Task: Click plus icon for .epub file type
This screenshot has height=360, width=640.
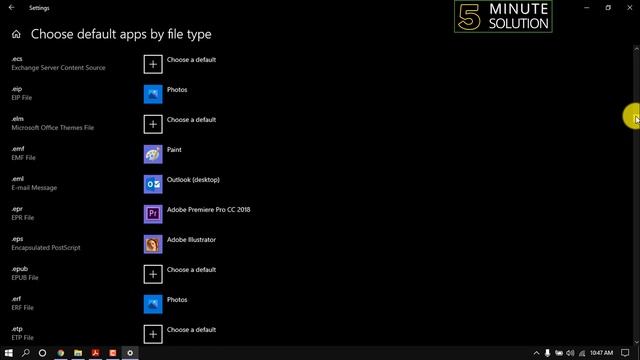Action: click(x=153, y=274)
